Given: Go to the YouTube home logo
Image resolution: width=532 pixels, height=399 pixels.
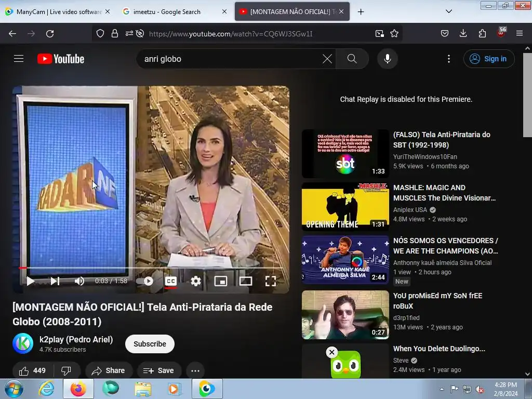Looking at the screenshot, I should (61, 59).
